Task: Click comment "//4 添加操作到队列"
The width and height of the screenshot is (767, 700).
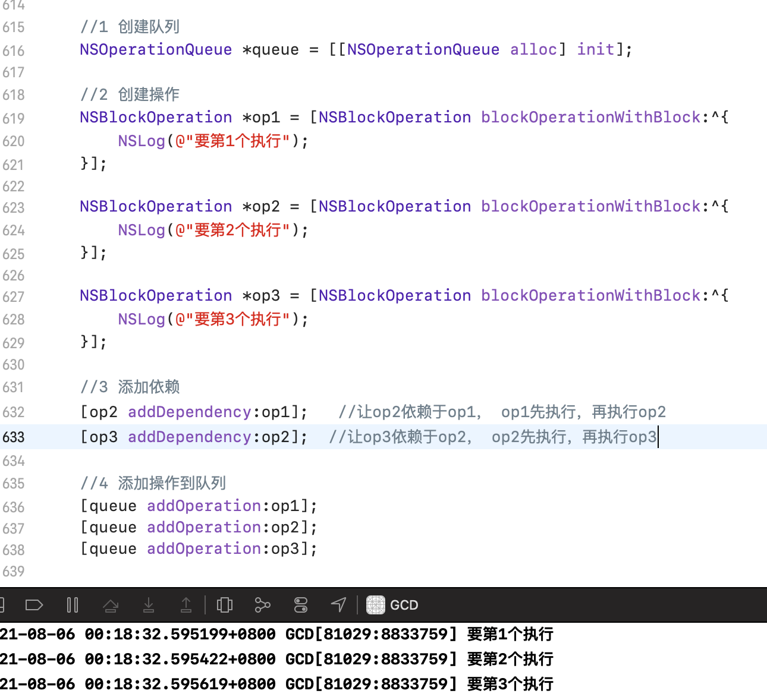Action: 153,483
